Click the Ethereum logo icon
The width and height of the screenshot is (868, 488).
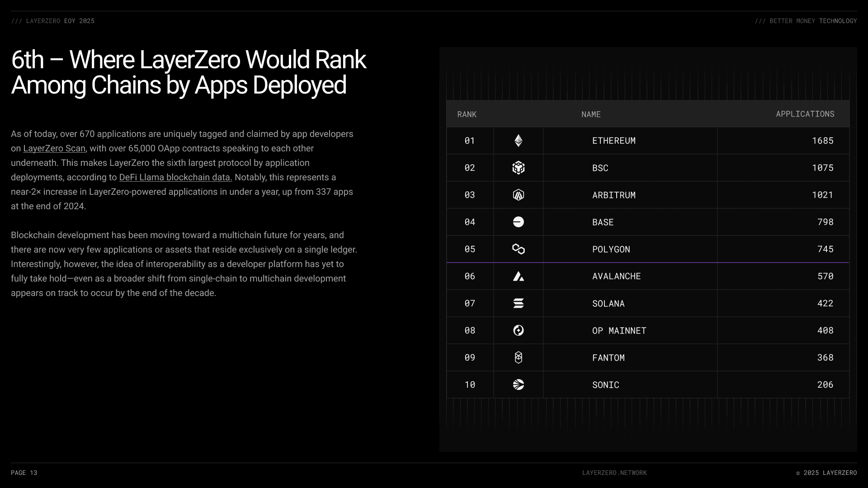point(519,141)
